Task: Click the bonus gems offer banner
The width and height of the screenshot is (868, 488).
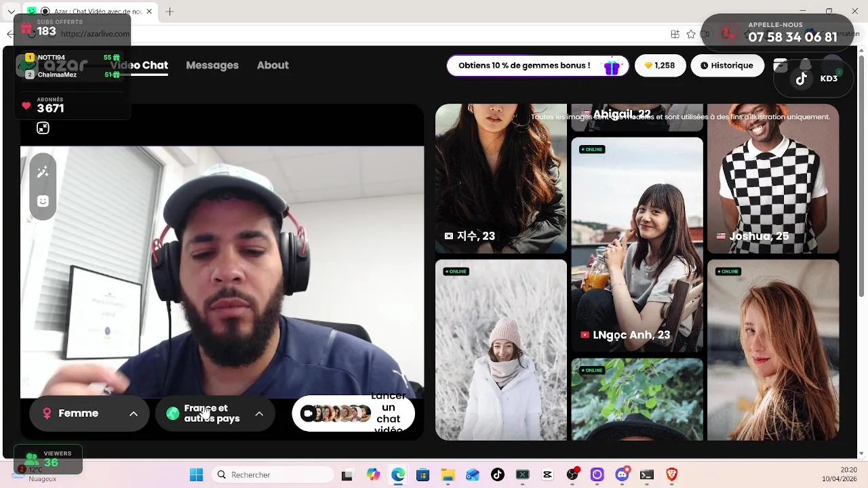Action: 538,66
